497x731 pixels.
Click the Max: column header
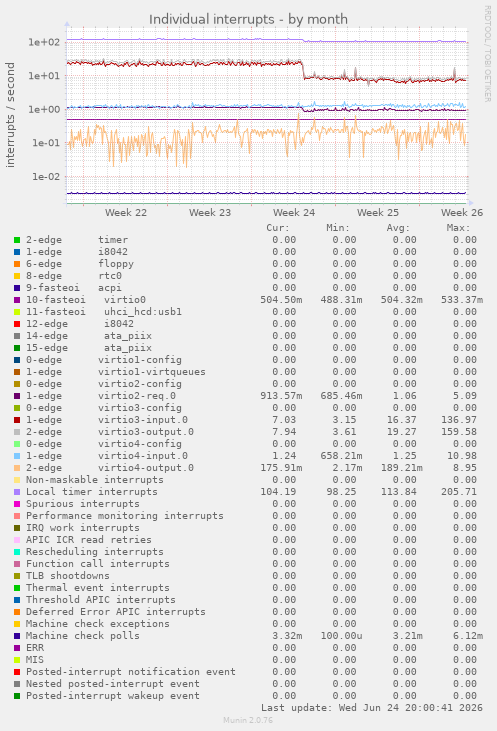coord(458,228)
